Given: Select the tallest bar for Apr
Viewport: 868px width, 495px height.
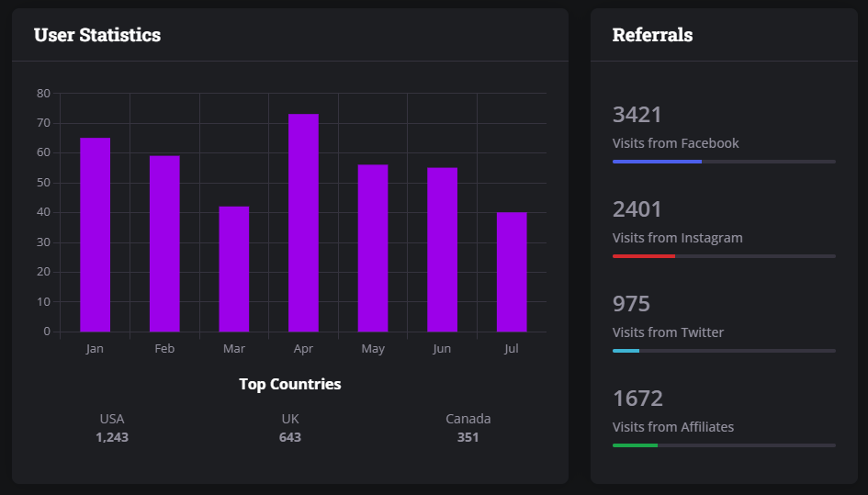Looking at the screenshot, I should 303,222.
